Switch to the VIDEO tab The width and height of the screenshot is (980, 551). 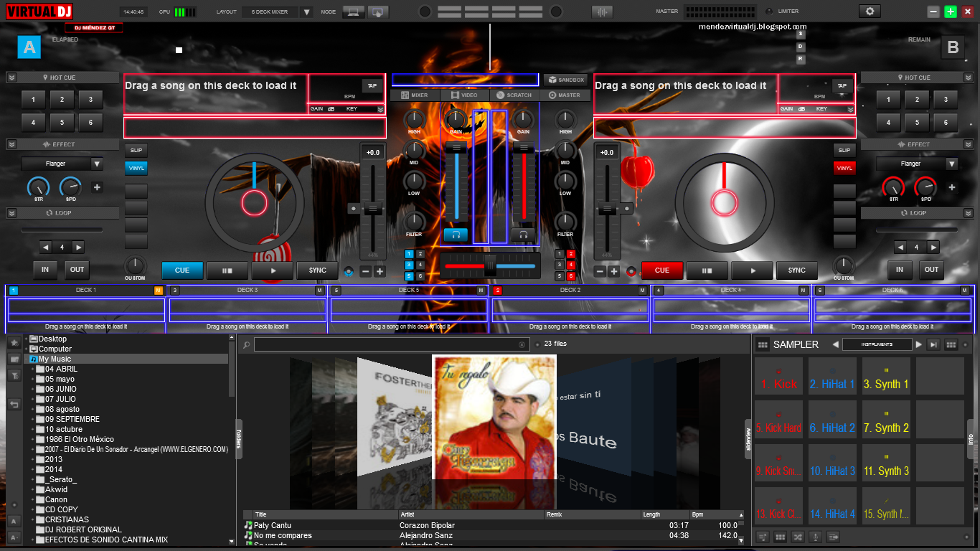tap(465, 95)
